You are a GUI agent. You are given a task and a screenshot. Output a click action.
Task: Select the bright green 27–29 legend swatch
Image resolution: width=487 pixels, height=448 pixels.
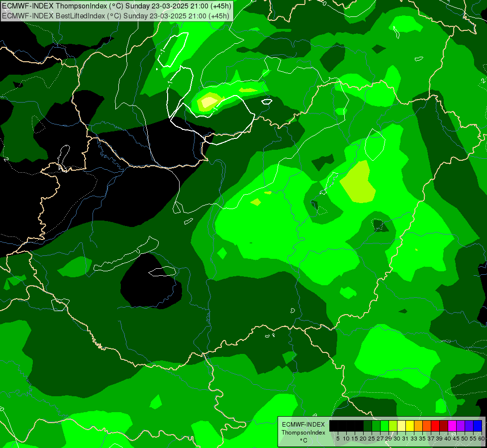point(385,426)
